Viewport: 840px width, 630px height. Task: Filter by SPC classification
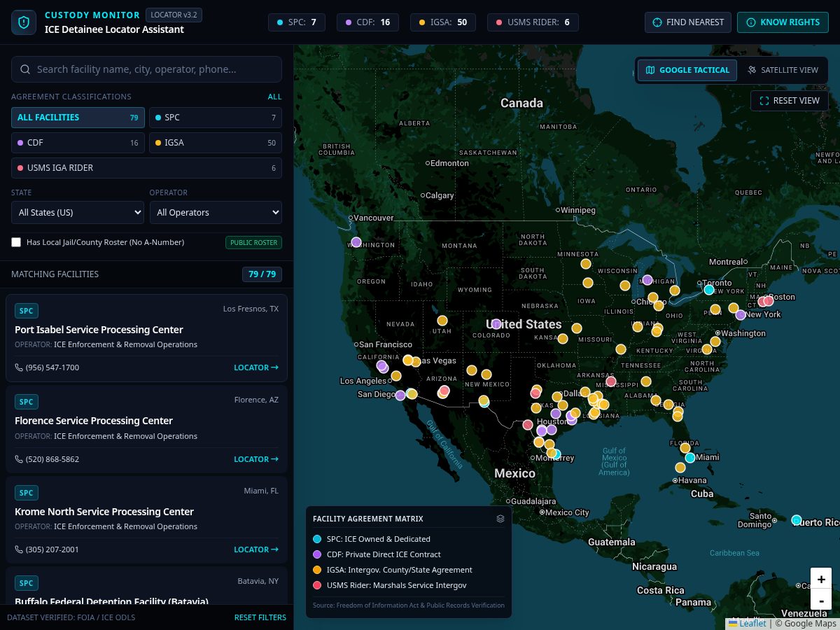[x=216, y=118]
